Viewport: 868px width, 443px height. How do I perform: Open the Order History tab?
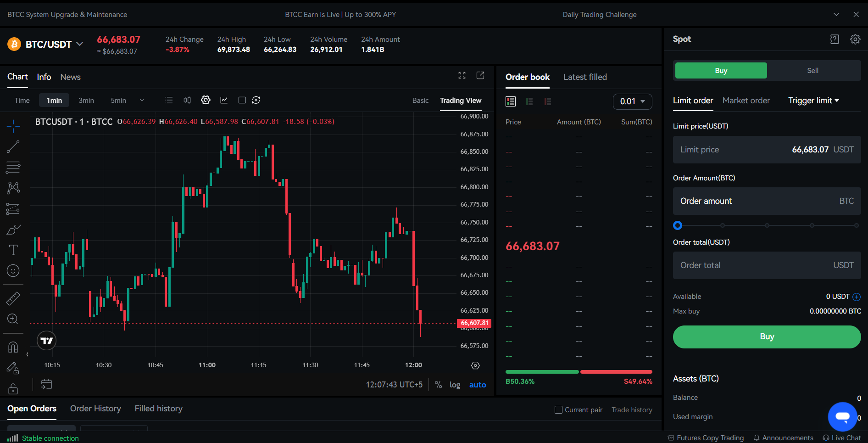95,409
